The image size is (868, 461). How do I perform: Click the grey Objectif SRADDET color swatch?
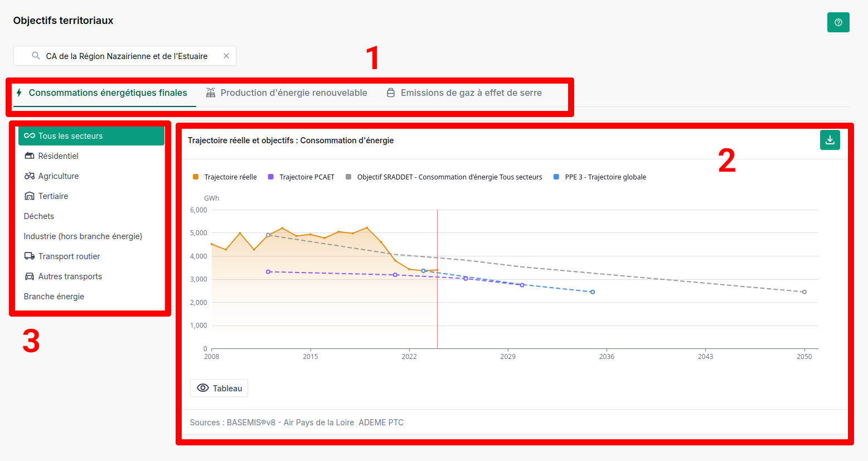[x=348, y=177]
